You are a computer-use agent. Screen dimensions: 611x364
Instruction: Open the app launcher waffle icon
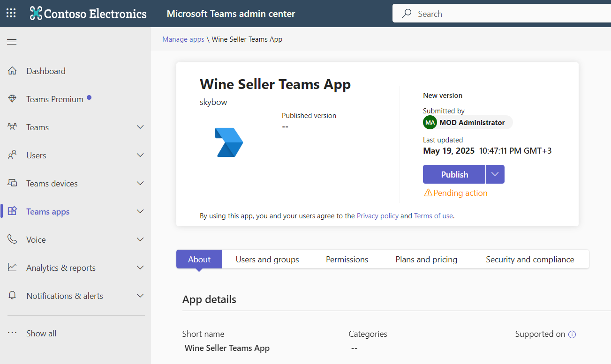(x=11, y=14)
